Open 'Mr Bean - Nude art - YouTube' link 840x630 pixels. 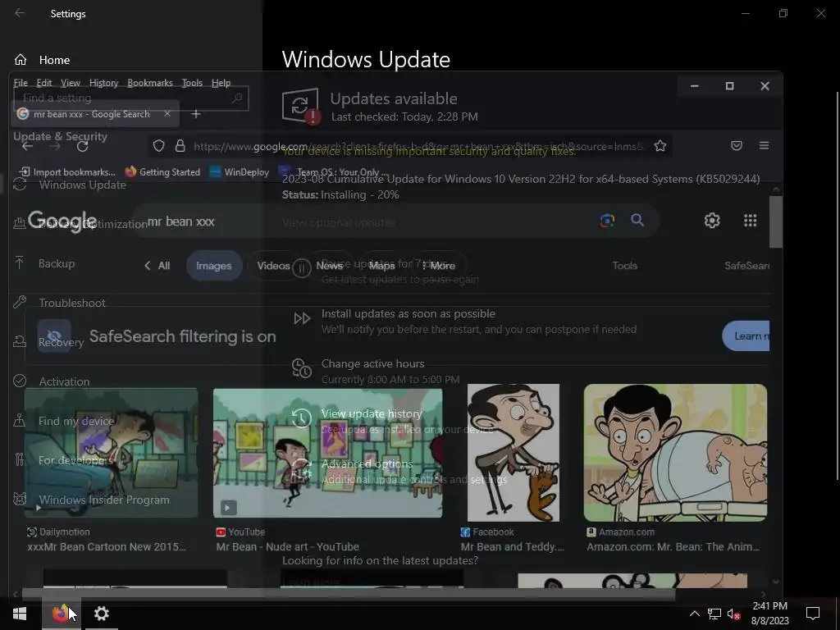[288, 547]
